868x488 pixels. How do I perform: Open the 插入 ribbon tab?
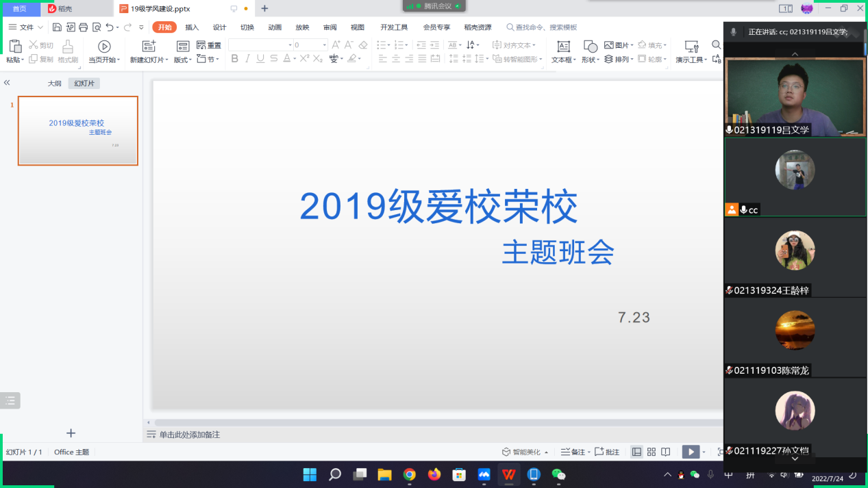point(192,27)
